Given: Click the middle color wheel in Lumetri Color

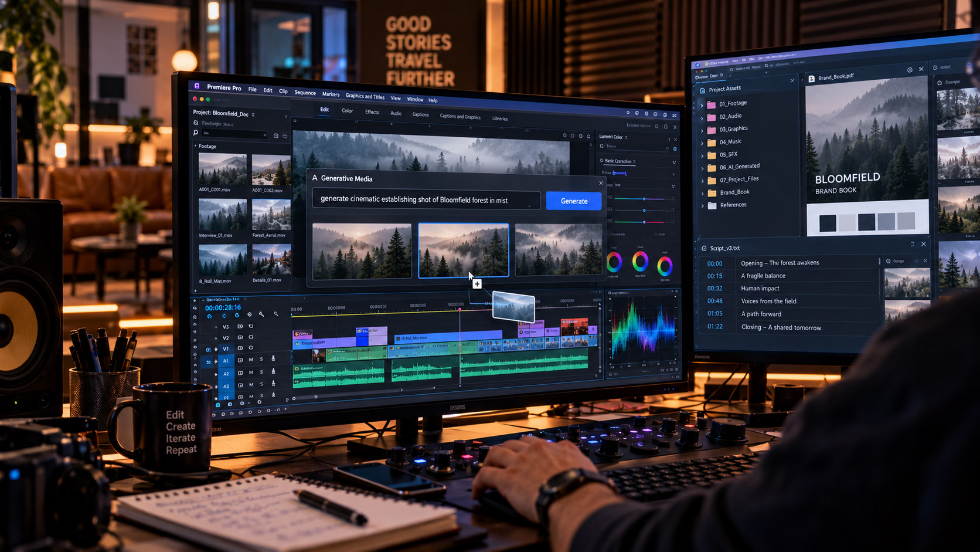Looking at the screenshot, I should coord(640,262).
